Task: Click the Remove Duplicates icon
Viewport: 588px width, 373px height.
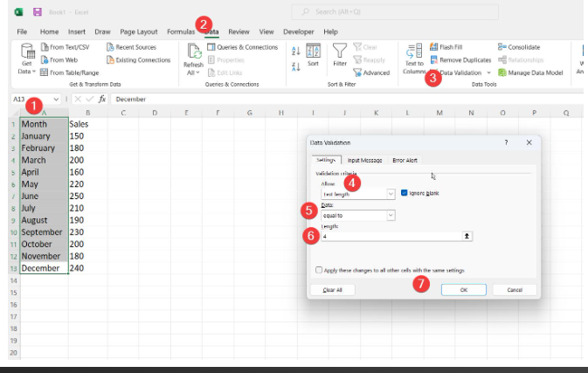Action: [434, 60]
